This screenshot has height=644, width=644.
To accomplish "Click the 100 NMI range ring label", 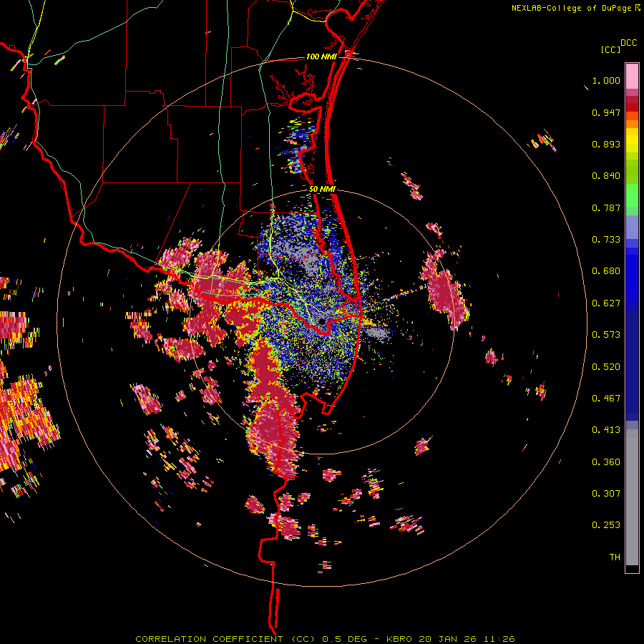I will [321, 57].
